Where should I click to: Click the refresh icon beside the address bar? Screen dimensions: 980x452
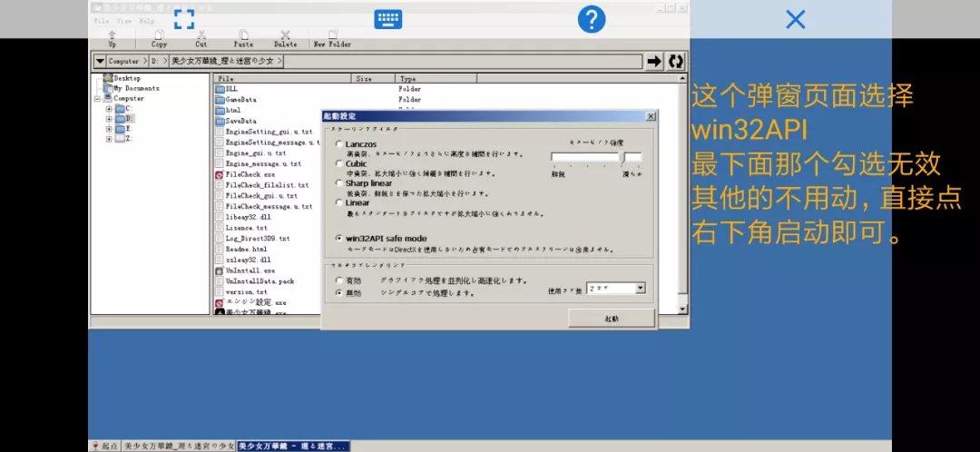[x=676, y=61]
